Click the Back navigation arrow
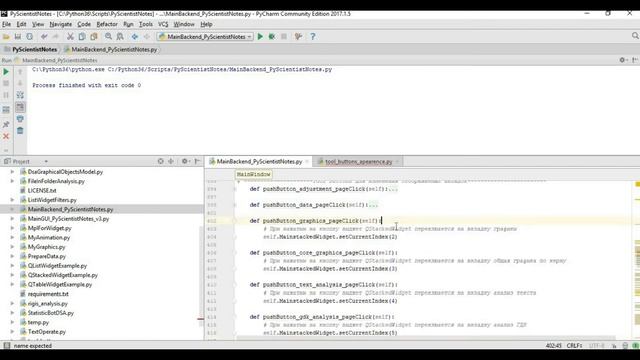 click(135, 37)
